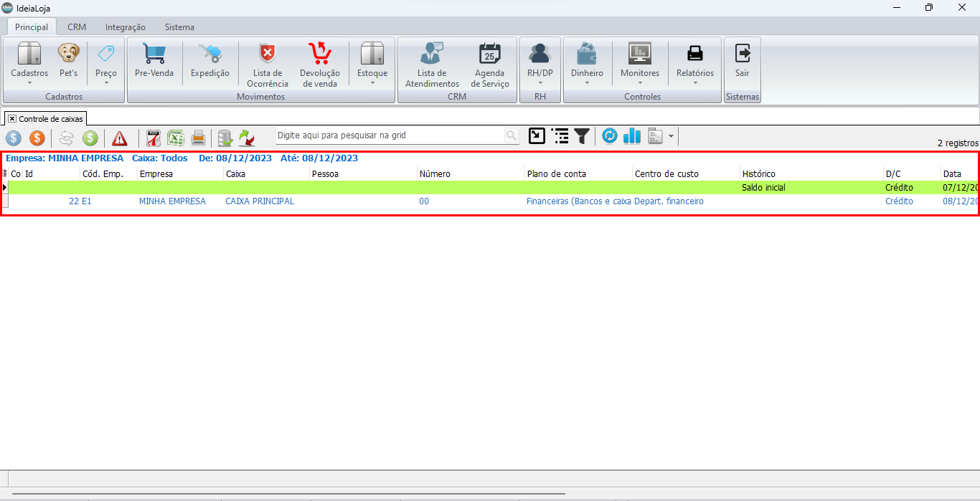
Task: Click the red warning triangle icon
Action: point(119,138)
